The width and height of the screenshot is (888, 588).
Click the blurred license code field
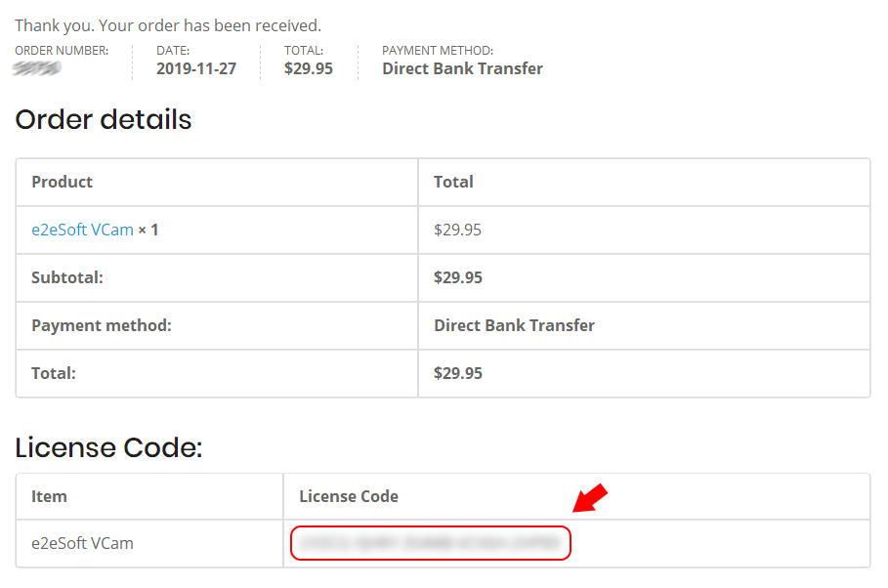point(431,543)
